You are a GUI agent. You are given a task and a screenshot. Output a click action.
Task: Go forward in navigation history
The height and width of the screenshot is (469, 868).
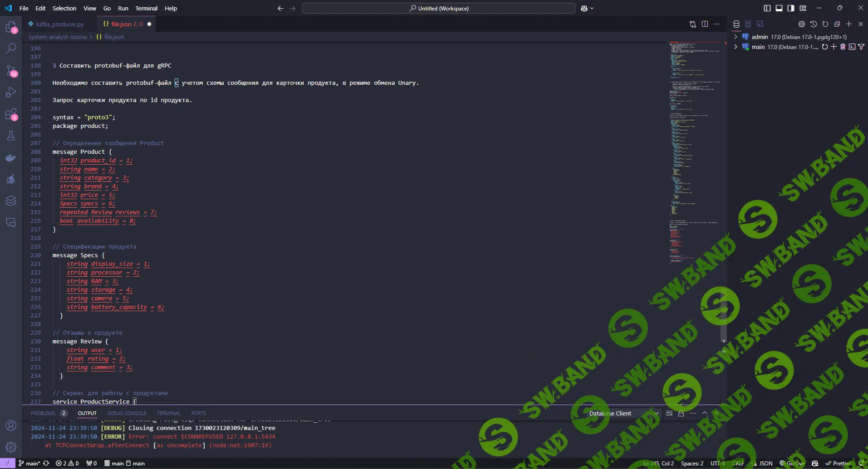pos(293,8)
